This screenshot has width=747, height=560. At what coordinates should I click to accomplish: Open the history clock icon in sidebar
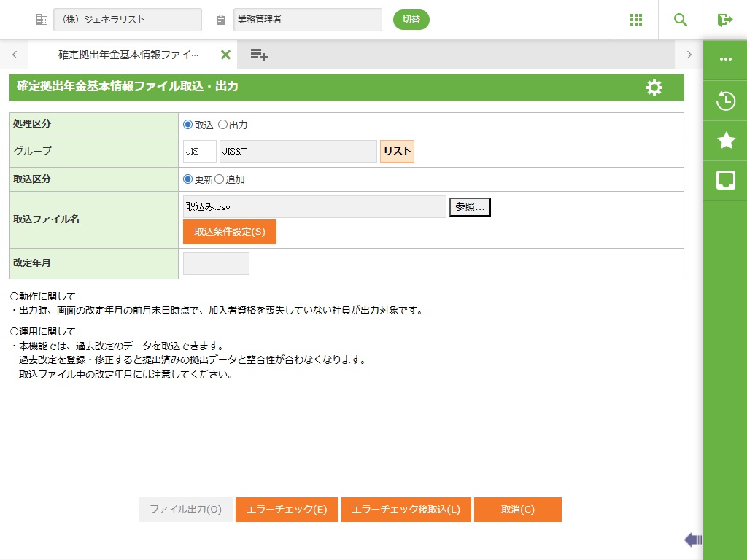(x=725, y=101)
